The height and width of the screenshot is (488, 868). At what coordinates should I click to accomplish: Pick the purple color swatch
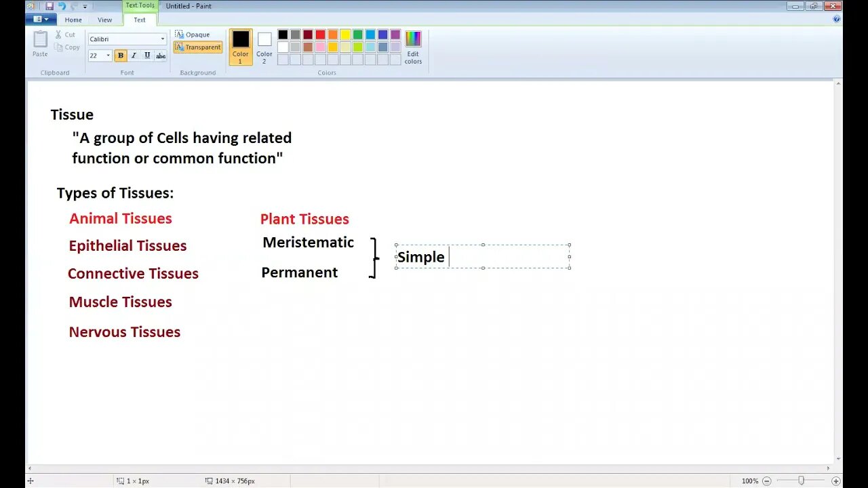click(395, 35)
